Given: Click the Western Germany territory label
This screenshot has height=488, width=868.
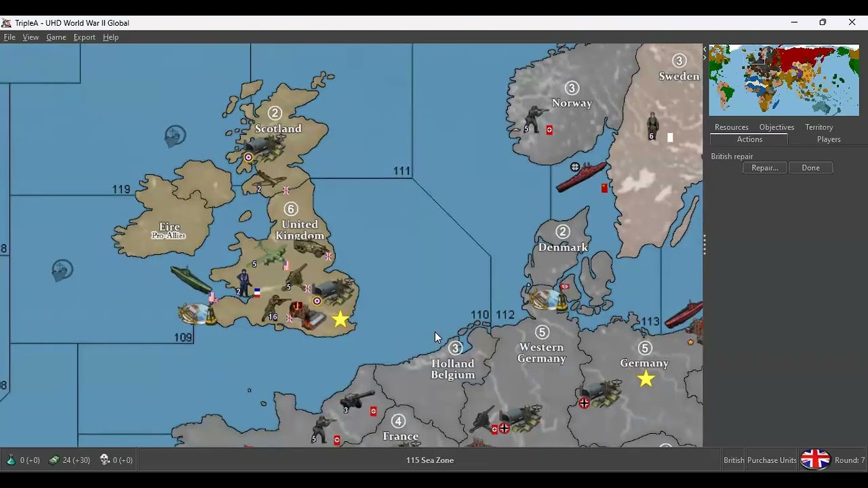Looking at the screenshot, I should click(x=541, y=353).
